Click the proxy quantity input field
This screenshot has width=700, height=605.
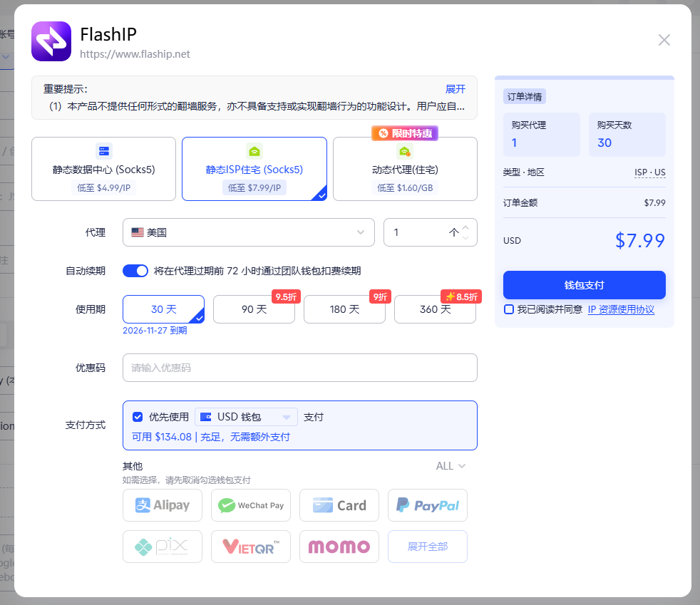click(x=431, y=232)
